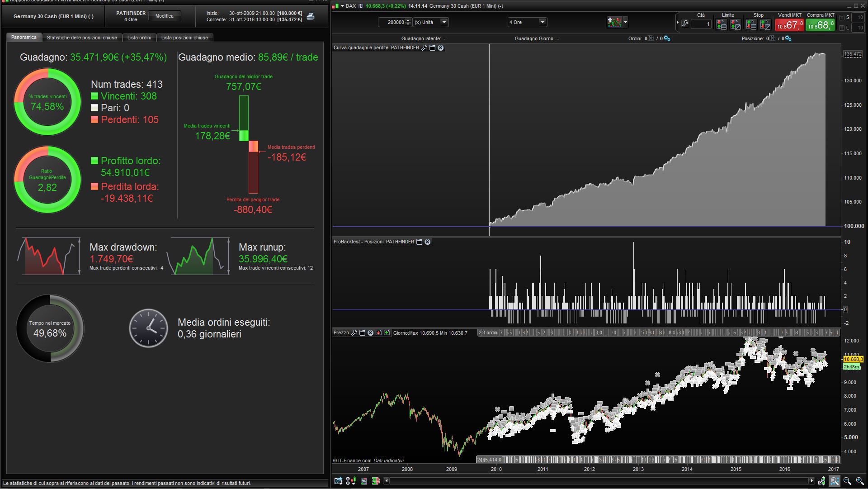Viewport: 868px width, 489px height.
Task: Toggle the auto-zoom magnifier button
Action: (835, 481)
